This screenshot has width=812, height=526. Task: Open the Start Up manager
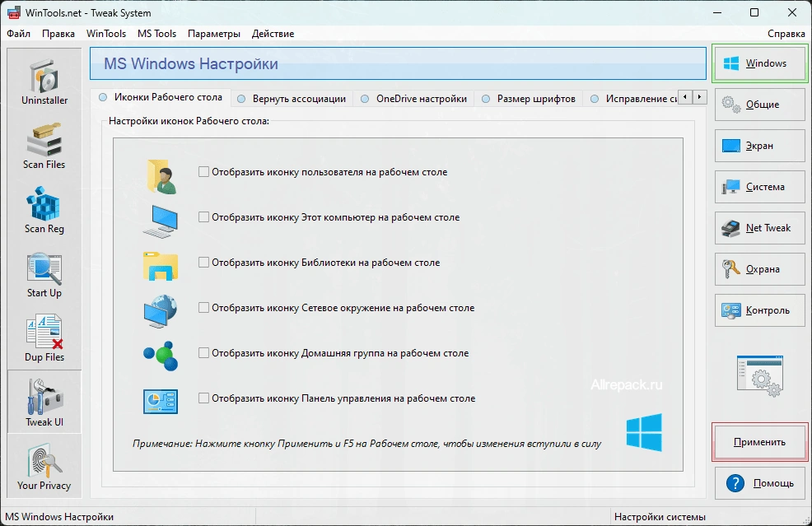(x=44, y=274)
